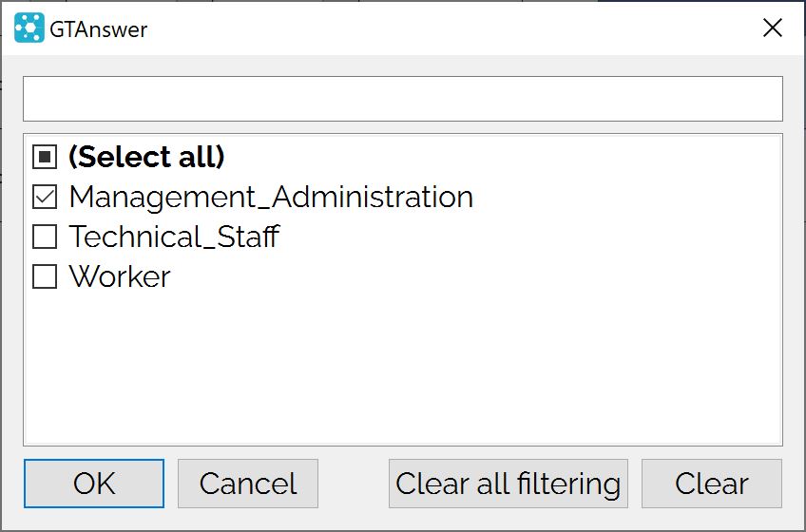This screenshot has height=532, width=806.
Task: Select the (Select all) text label
Action: [146, 157]
